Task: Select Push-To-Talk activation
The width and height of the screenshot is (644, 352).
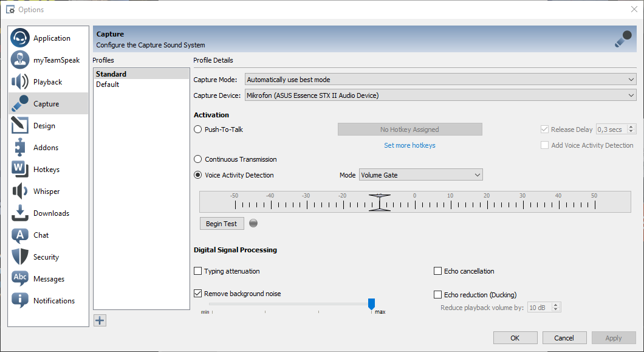Action: tap(197, 129)
